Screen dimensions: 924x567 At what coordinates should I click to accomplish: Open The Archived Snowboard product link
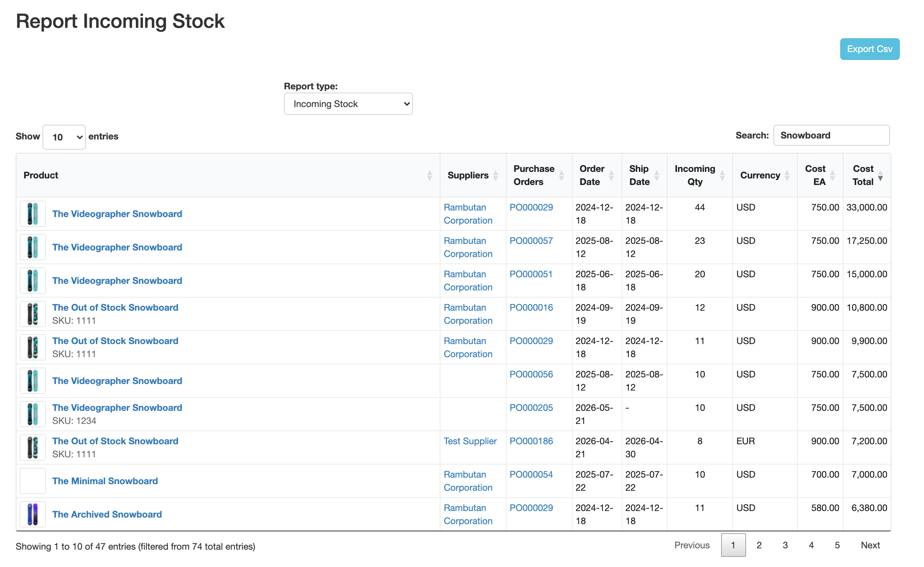pyautogui.click(x=107, y=515)
